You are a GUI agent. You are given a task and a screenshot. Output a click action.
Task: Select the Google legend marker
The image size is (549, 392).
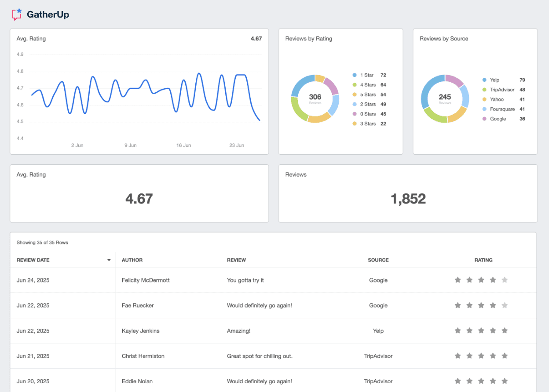pos(485,118)
